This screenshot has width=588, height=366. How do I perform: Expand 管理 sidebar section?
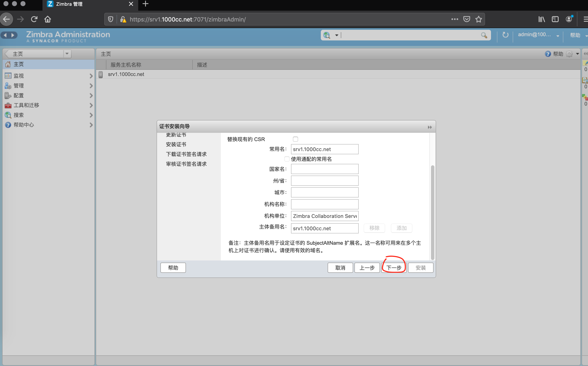pyautogui.click(x=91, y=86)
